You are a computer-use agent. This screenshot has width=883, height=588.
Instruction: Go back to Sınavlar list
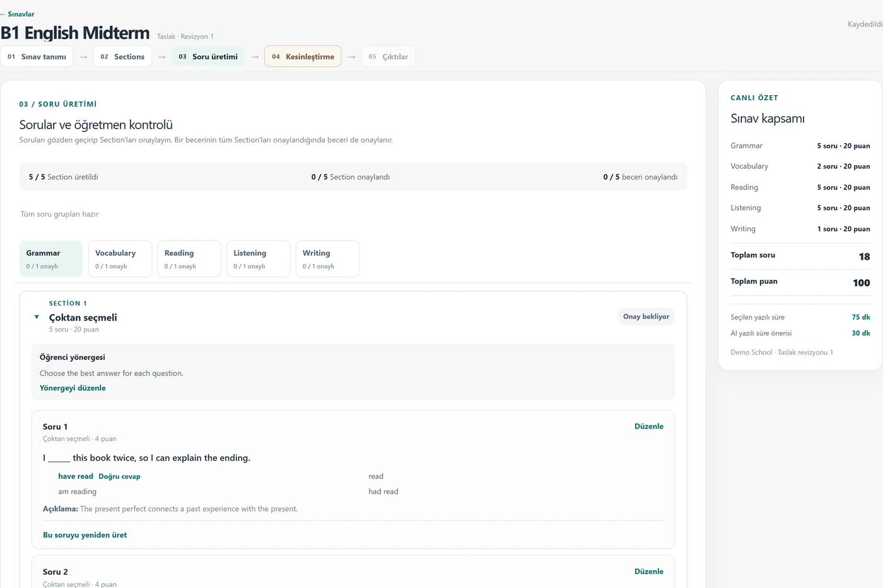coord(18,14)
